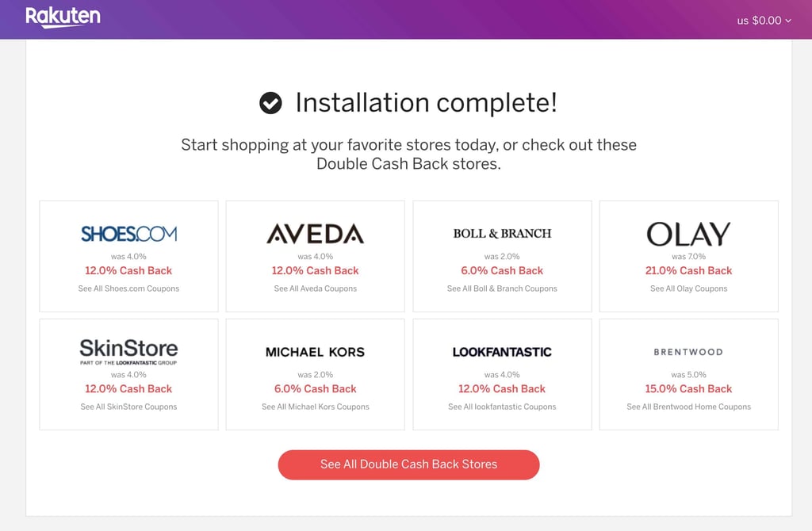Open See All Aveda Coupons link

pos(316,288)
